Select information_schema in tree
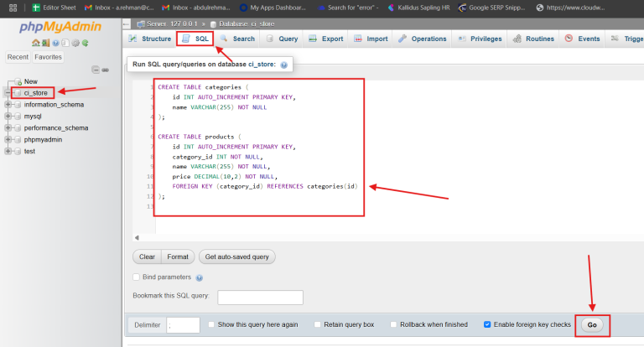The height and width of the screenshot is (347, 644). pos(54,105)
